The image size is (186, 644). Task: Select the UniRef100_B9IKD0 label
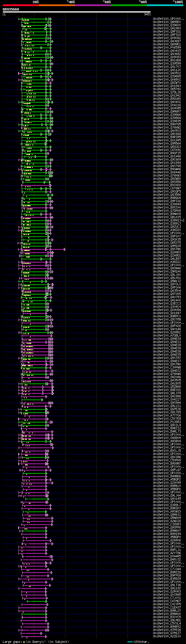pos(167,185)
